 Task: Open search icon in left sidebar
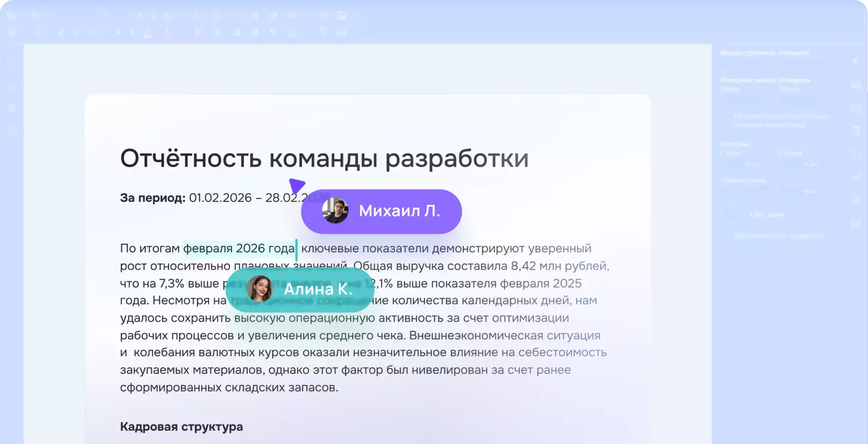pos(12,62)
